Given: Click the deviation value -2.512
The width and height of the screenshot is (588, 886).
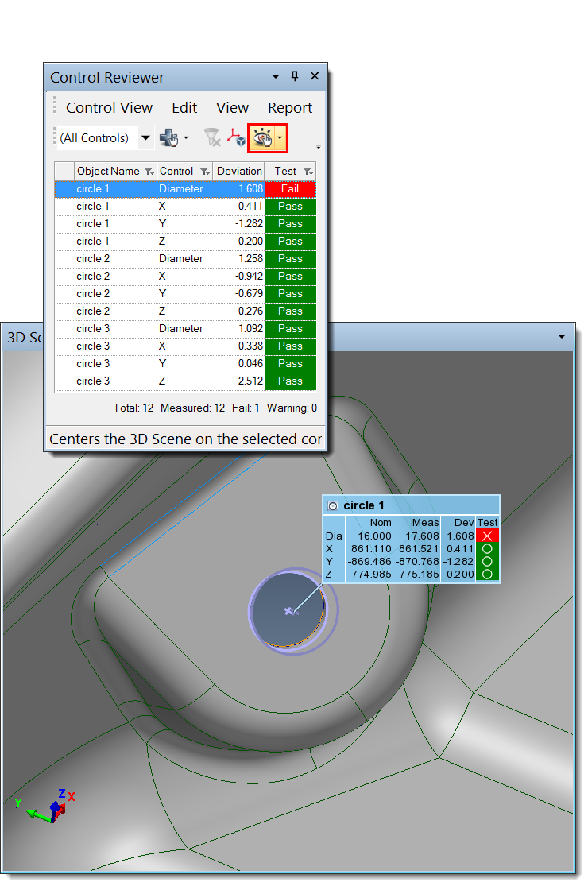Looking at the screenshot, I should coord(249,381).
